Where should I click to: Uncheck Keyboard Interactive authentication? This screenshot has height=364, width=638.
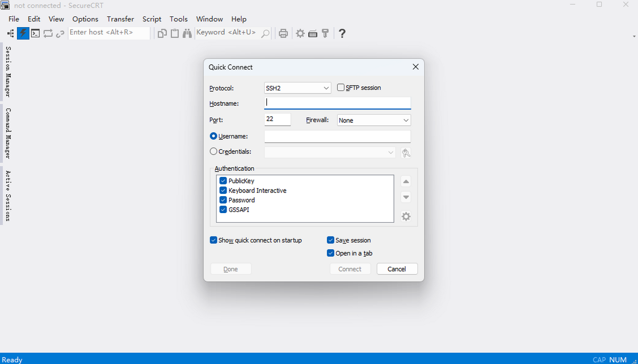tap(223, 190)
